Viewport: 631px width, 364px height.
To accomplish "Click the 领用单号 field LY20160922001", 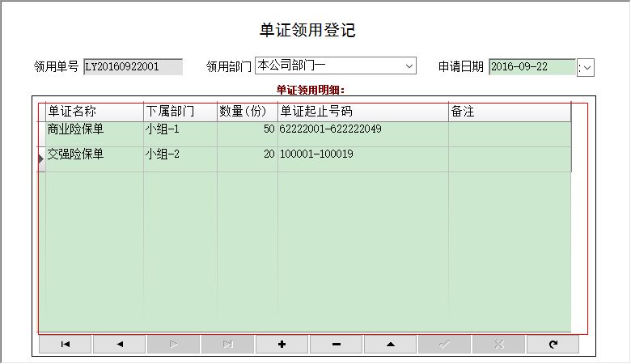I will (x=133, y=66).
